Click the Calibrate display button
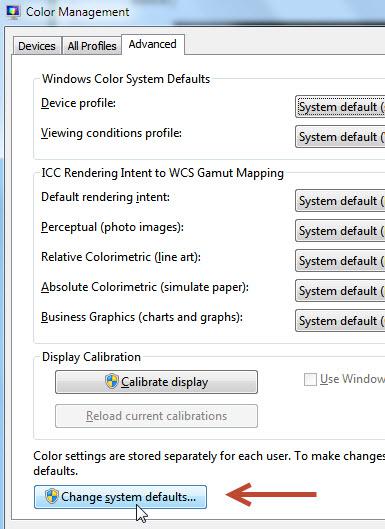Viewport: 385px width, 529px height. coord(156,382)
